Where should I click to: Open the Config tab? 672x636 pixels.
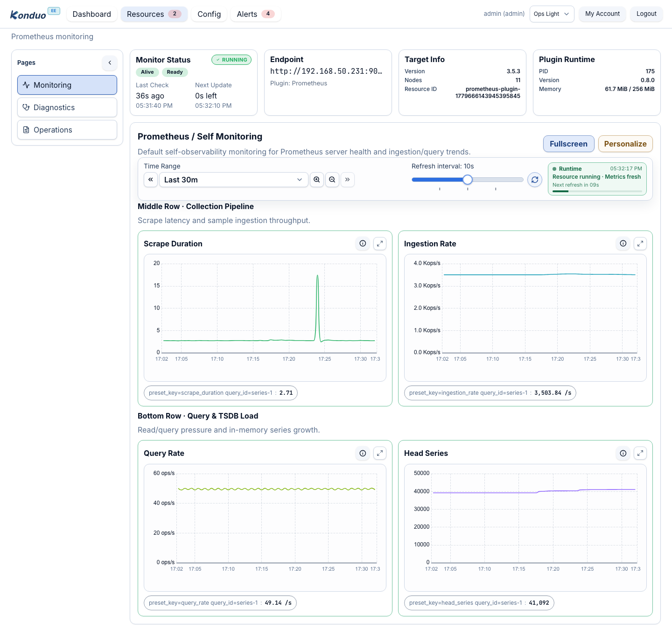pyautogui.click(x=209, y=14)
